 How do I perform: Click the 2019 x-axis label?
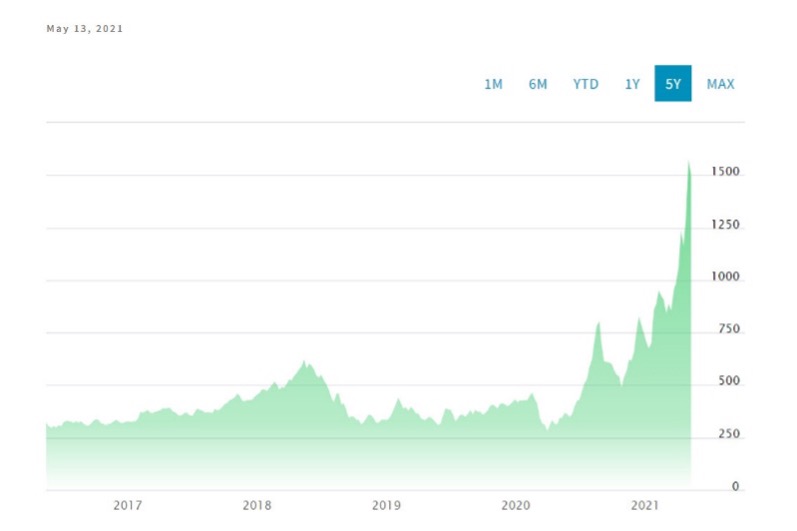pos(386,506)
